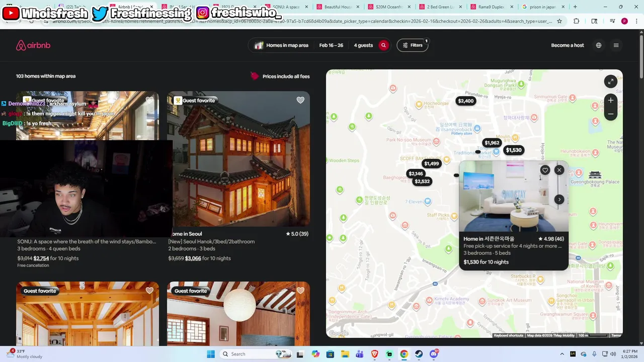This screenshot has width=644, height=362.
Task: Bookmark this page with star icon
Action: (559, 21)
